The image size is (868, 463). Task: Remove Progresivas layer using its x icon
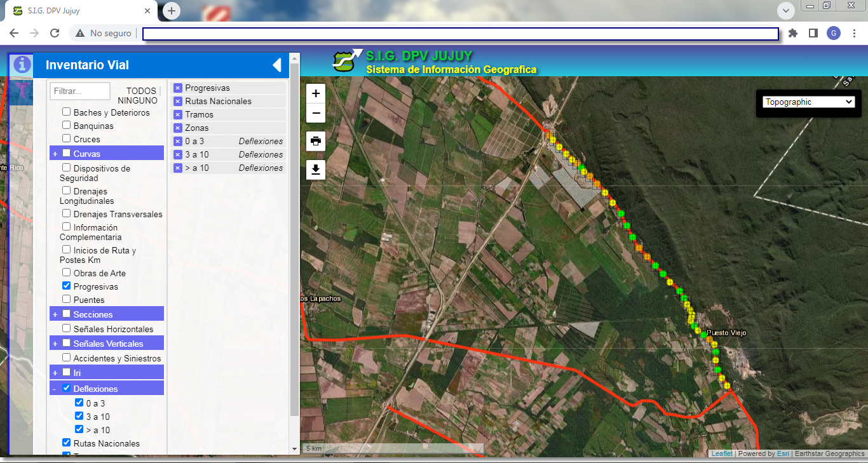pyautogui.click(x=178, y=88)
